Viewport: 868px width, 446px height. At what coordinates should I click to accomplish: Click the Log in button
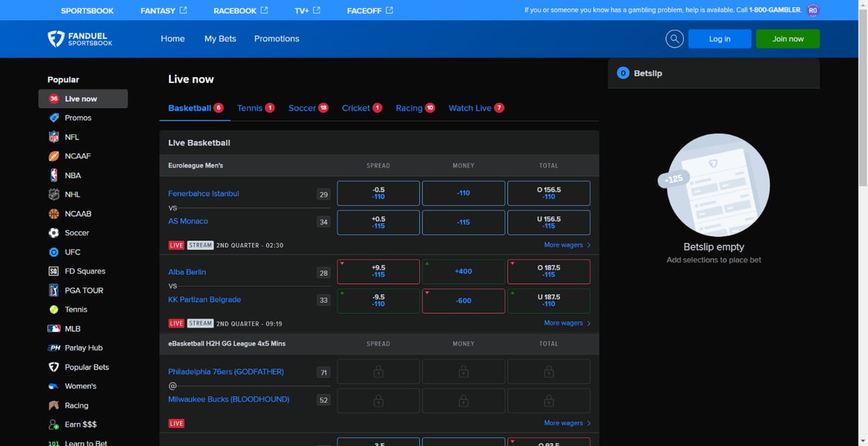720,39
